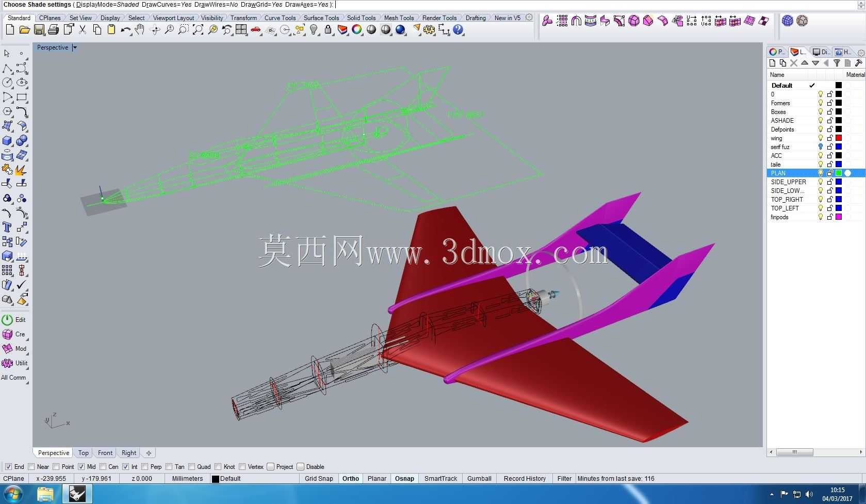
Task: Open the Curve Tools toolbar tab
Action: click(280, 18)
